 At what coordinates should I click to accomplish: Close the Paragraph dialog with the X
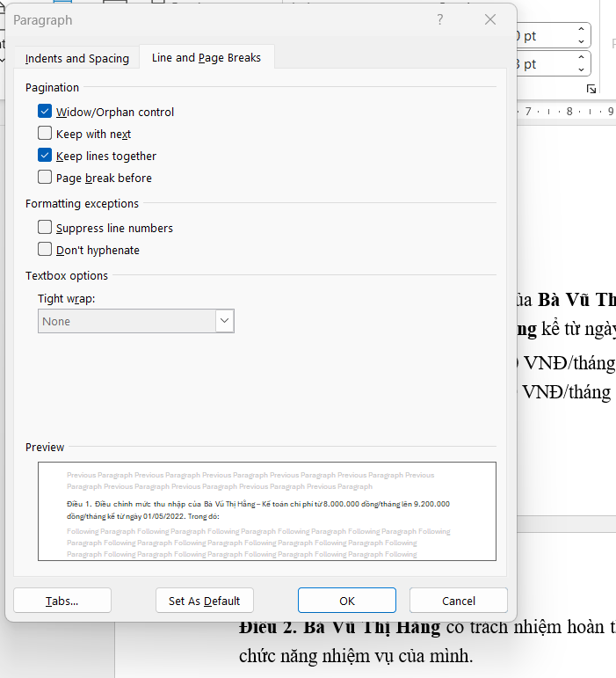tap(489, 19)
